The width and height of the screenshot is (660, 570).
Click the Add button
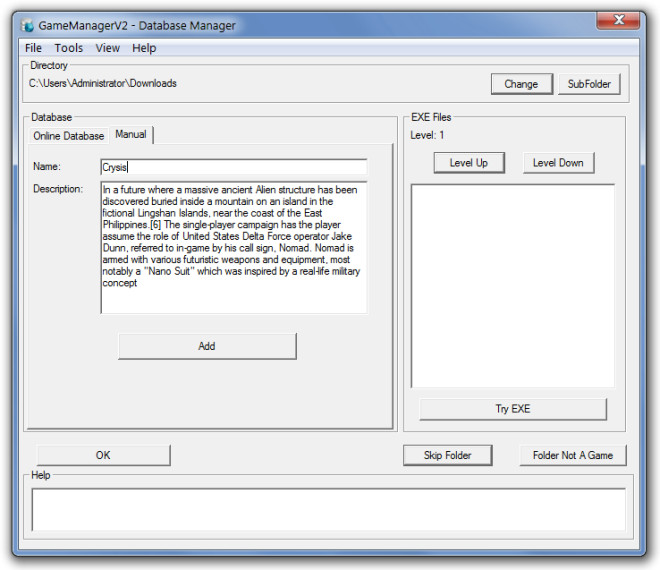(207, 346)
